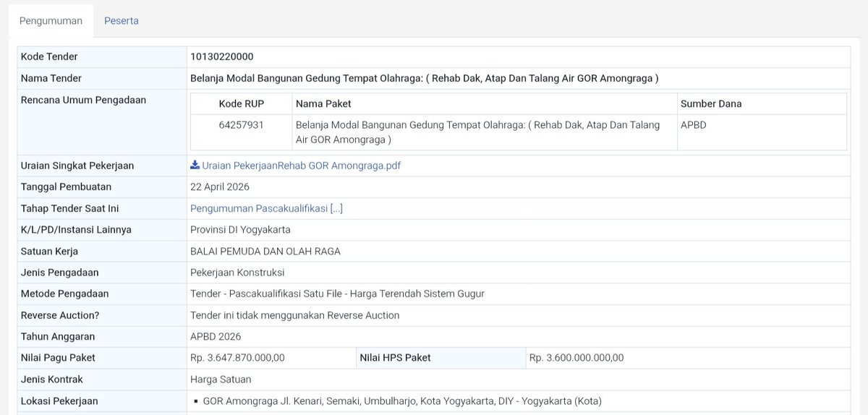The image size is (868, 415).
Task: Click the Nama Tender value text
Action: (424, 78)
